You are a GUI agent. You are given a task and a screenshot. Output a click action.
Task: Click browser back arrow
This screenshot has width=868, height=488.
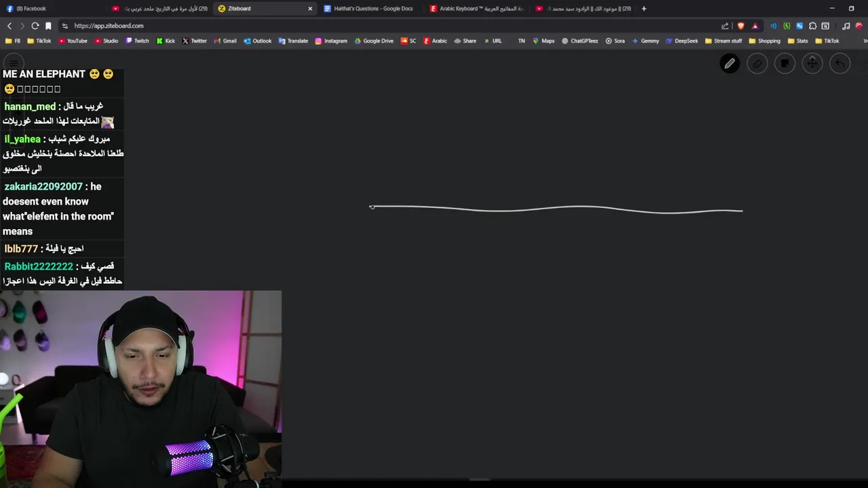pyautogui.click(x=9, y=26)
